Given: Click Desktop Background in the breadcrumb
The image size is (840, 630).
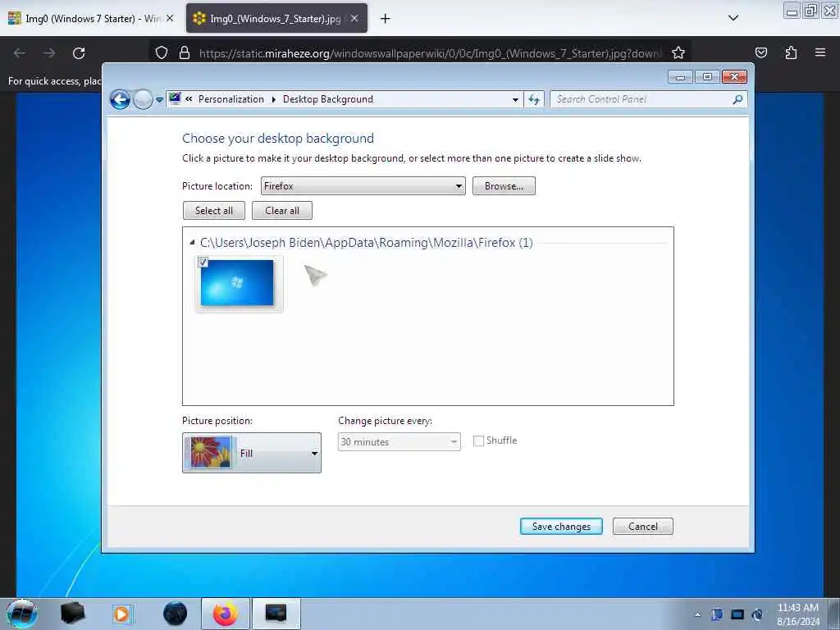Looking at the screenshot, I should point(328,99).
